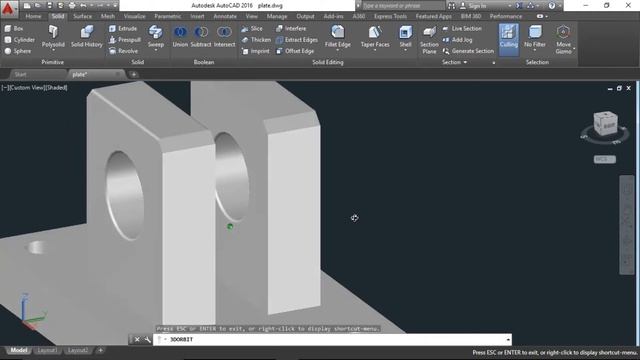Use the Imprint tool
640x360 pixels.
tap(256, 51)
